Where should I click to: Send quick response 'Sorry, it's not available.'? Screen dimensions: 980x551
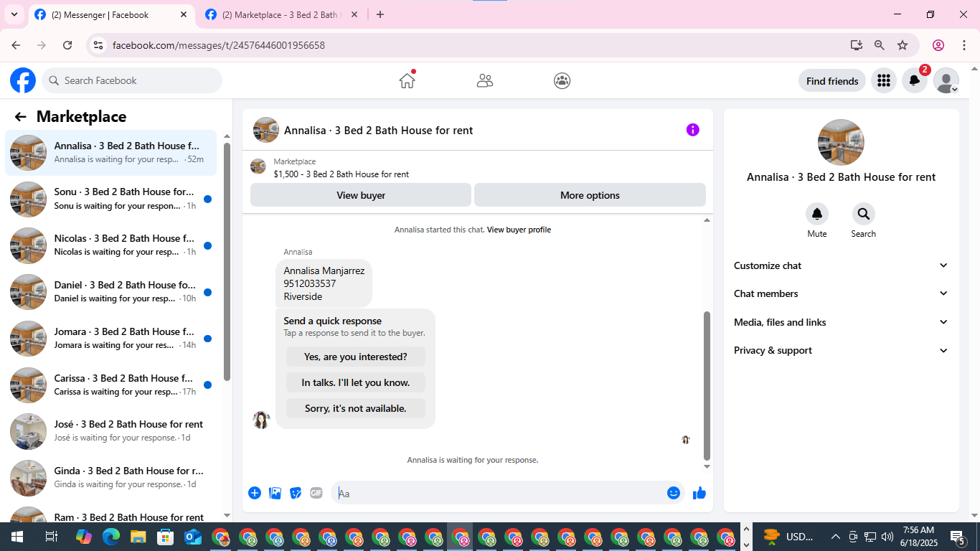[356, 408]
